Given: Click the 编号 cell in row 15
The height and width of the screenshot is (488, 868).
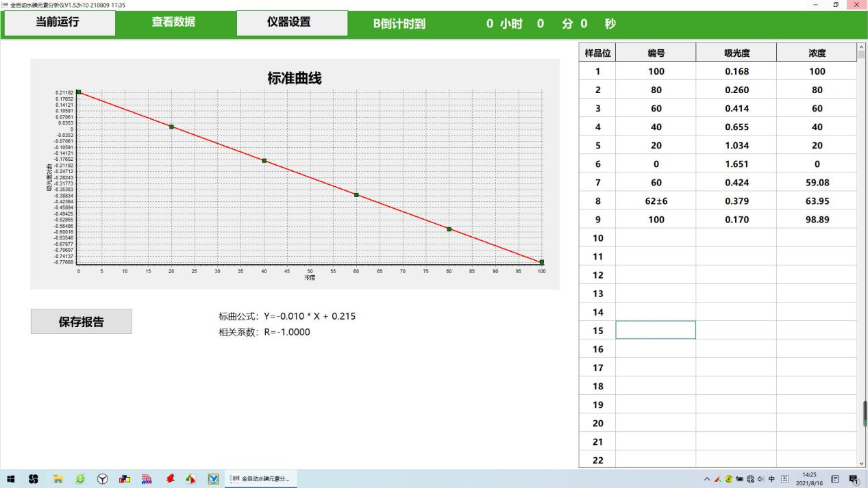Looking at the screenshot, I should (x=656, y=331).
